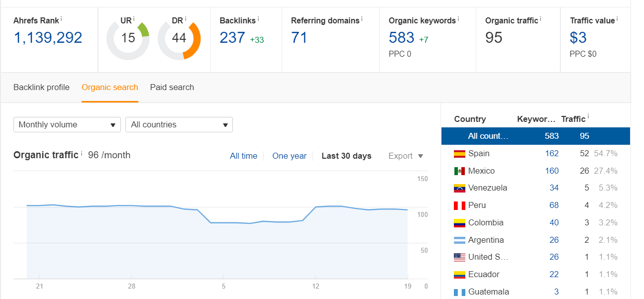
Task: Open the Paid search tab
Action: coord(172,87)
